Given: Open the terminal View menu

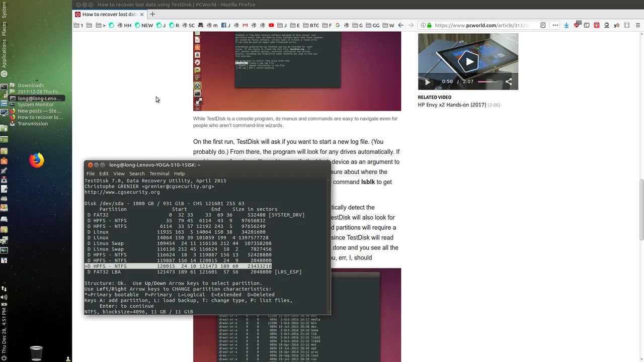Looking at the screenshot, I should pos(119,173).
